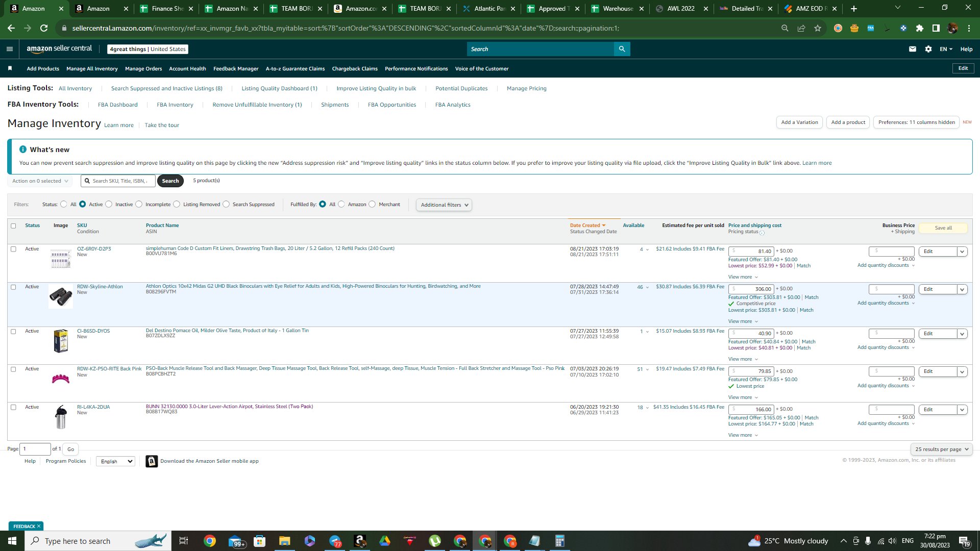Select the Search Suppressed filter
The image size is (980, 551).
[226, 204]
